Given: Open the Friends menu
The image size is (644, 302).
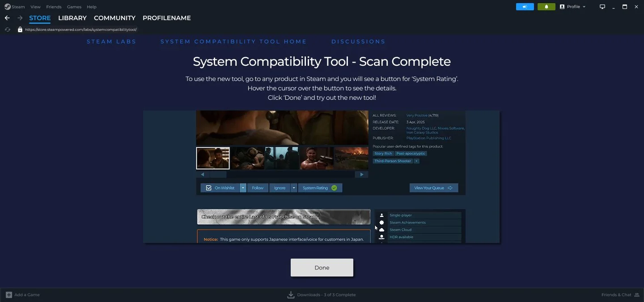Looking at the screenshot, I should click(x=54, y=7).
